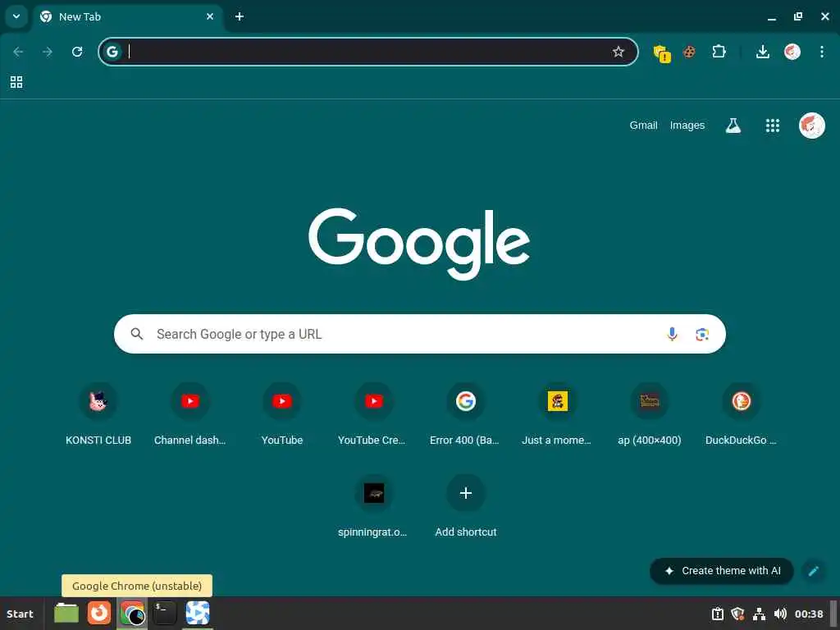This screenshot has width=840, height=630.
Task: Open Google Account avatar on page
Action: 812,126
